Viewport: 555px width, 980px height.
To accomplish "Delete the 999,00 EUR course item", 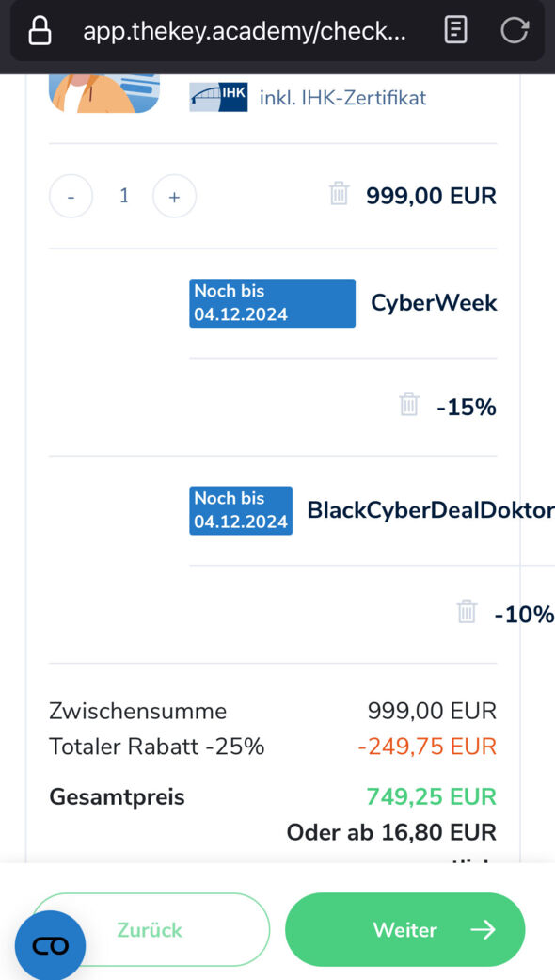I will click(339, 194).
